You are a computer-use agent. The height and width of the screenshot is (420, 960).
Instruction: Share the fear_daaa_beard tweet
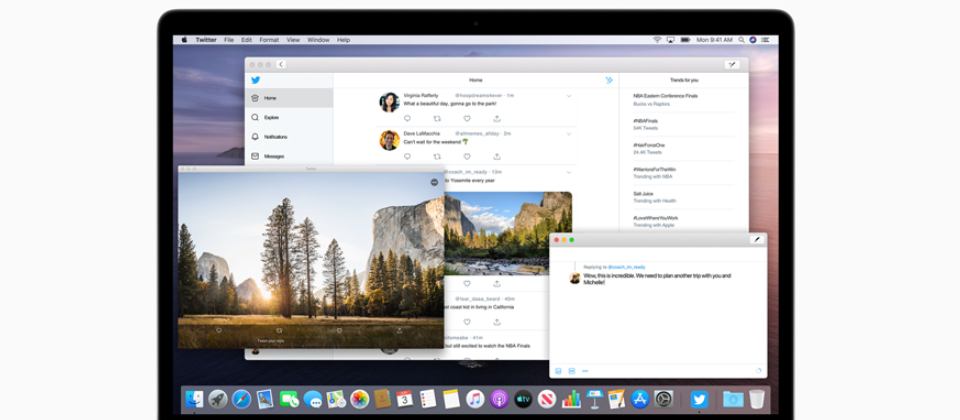tap(497, 322)
